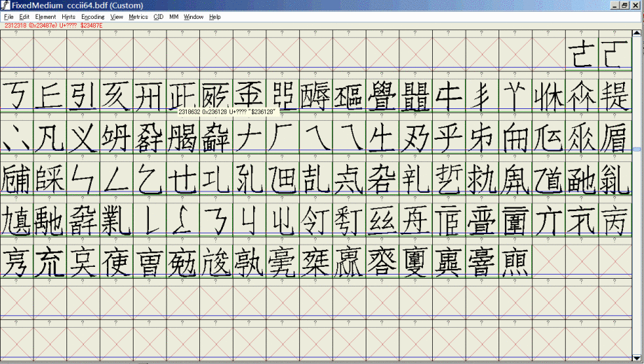Select the 乙 glyph cell
This screenshot has height=364, width=644.
pyautogui.click(x=150, y=179)
